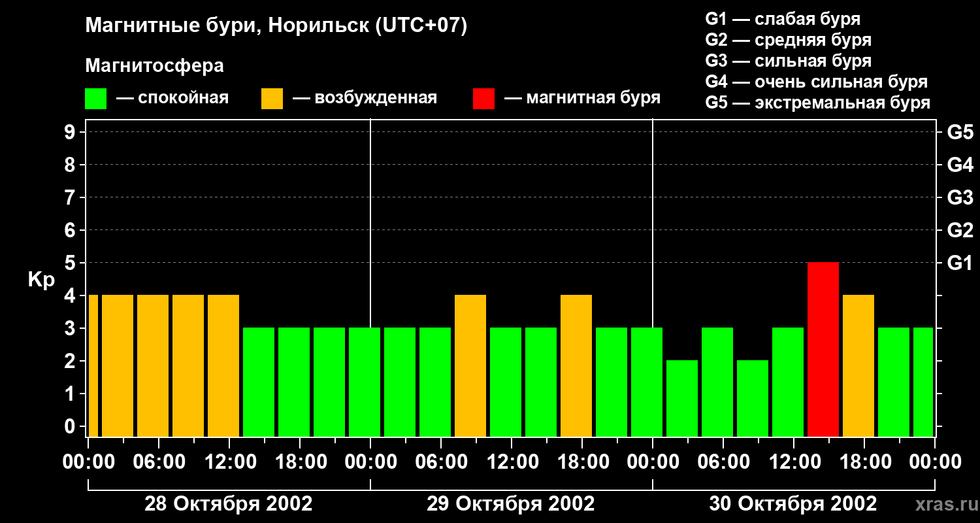Select the orange bar after 06:00 on 29 October
This screenshot has height=523, width=980.
coord(470,365)
